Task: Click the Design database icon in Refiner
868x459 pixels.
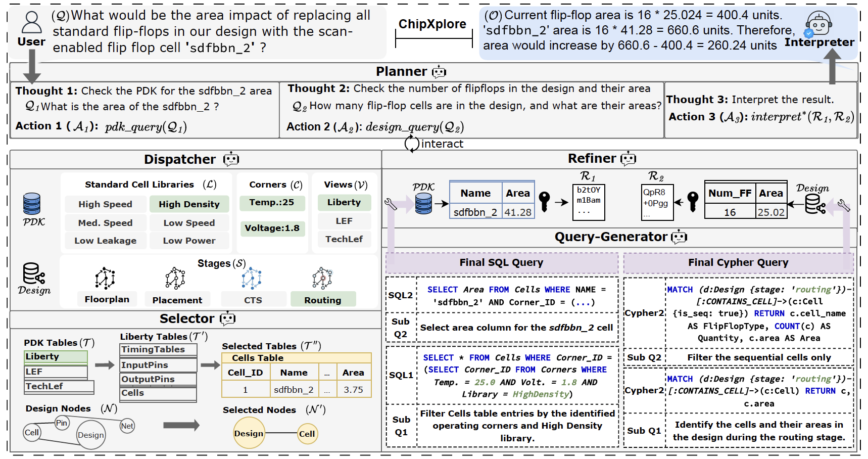Action: point(815,204)
